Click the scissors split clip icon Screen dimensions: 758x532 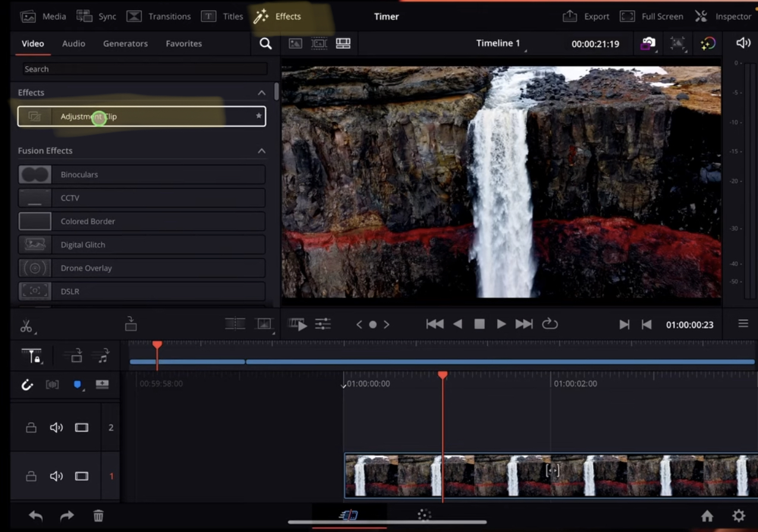(26, 326)
